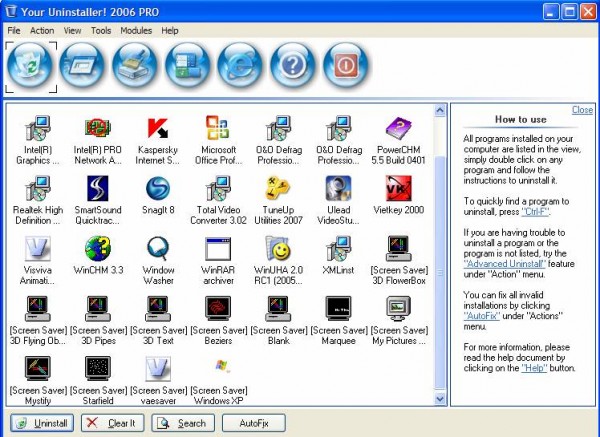Click the program list scrollbar thumb
This screenshot has height=437, width=600.
pyautogui.click(x=440, y=272)
